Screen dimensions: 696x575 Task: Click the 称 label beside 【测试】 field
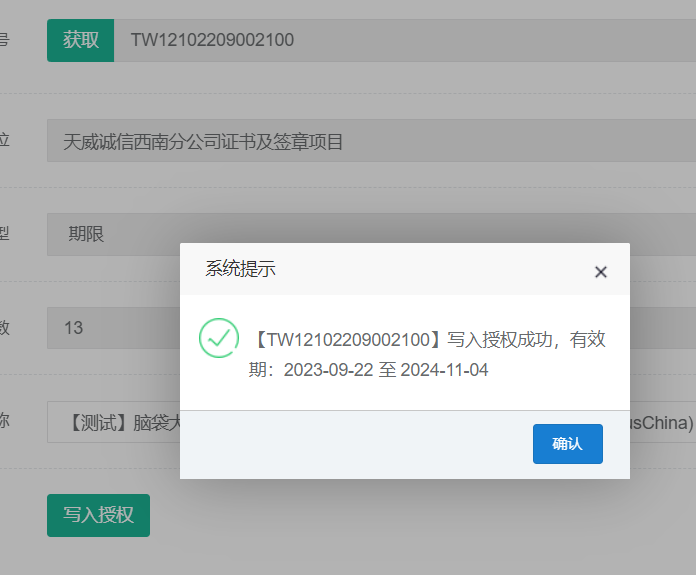pyautogui.click(x=4, y=421)
